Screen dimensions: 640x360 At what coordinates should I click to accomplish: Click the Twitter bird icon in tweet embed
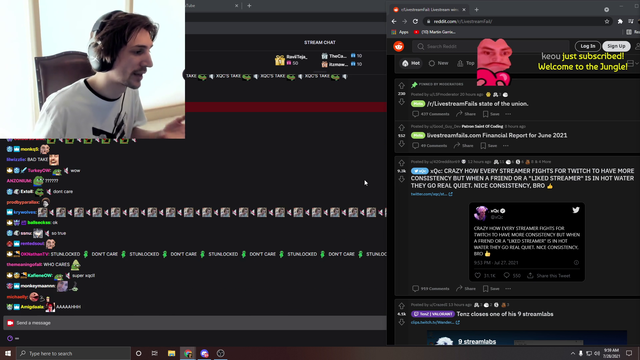[x=576, y=210]
